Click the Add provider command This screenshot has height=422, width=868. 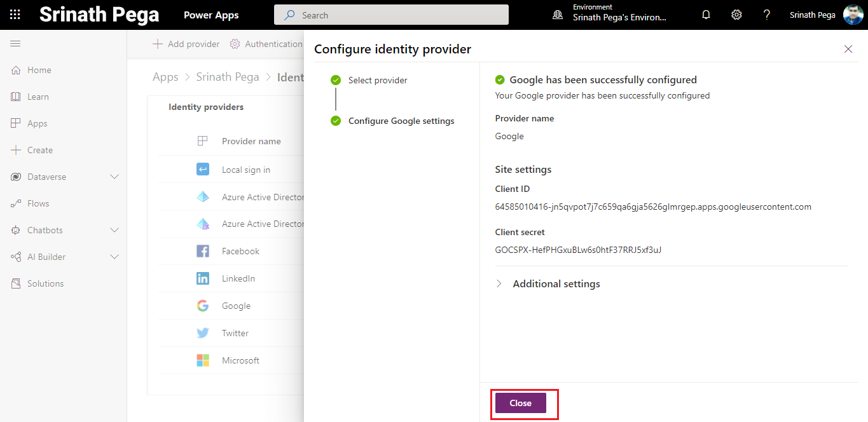point(186,44)
